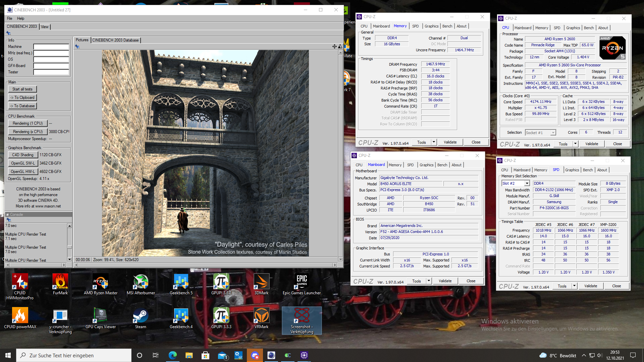Switch to CINEBENCH 2003 Database tab

(x=115, y=40)
